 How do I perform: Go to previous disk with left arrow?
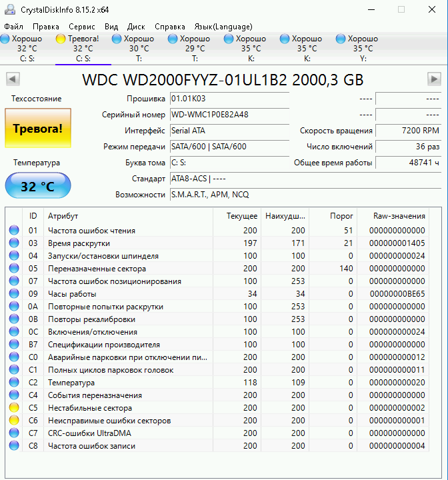coord(13,79)
